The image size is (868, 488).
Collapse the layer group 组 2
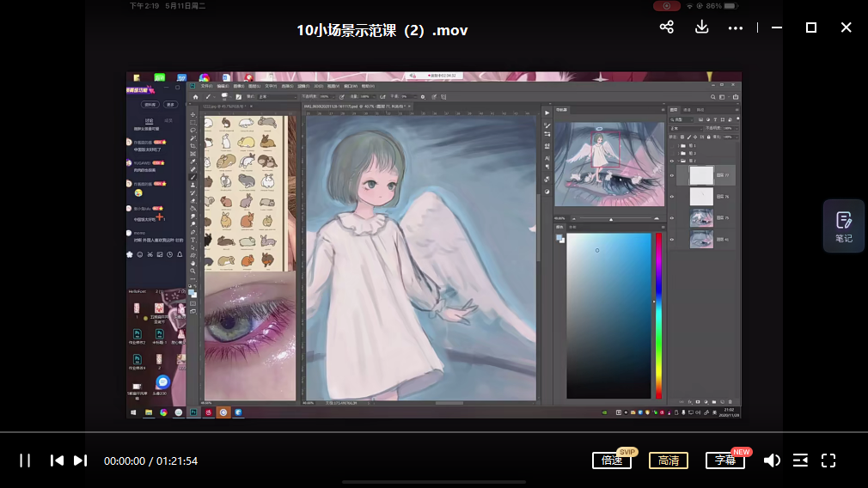[678, 161]
